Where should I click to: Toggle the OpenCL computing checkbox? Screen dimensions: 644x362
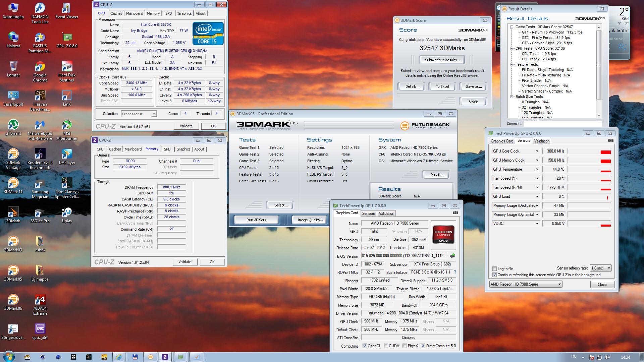pyautogui.click(x=365, y=346)
